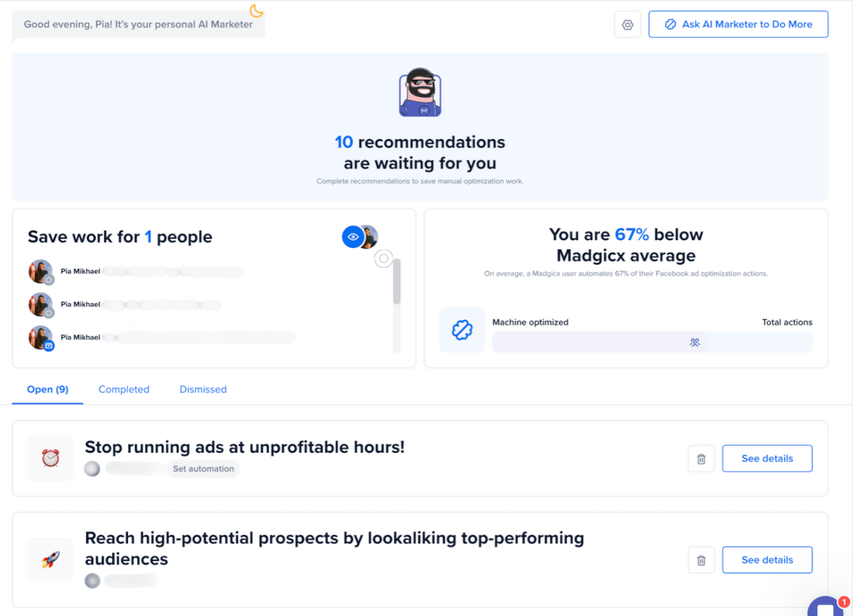
Task: Click the AI Marketer mascot avatar
Action: (x=420, y=92)
